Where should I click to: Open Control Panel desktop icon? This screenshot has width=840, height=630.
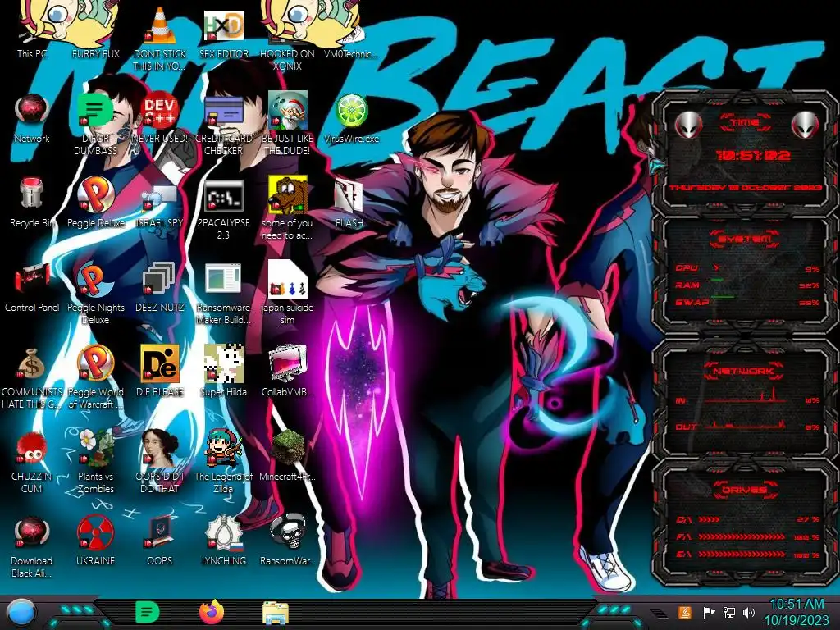point(32,279)
